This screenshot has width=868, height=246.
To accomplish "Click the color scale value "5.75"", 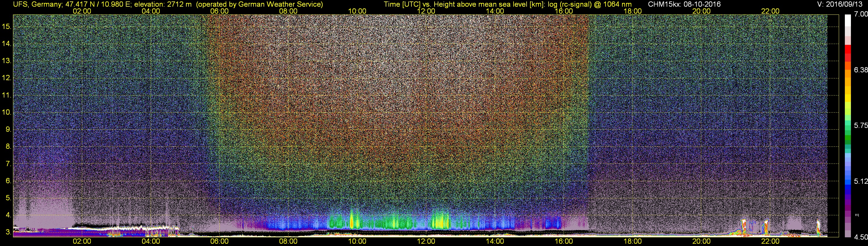I will (860, 125).
